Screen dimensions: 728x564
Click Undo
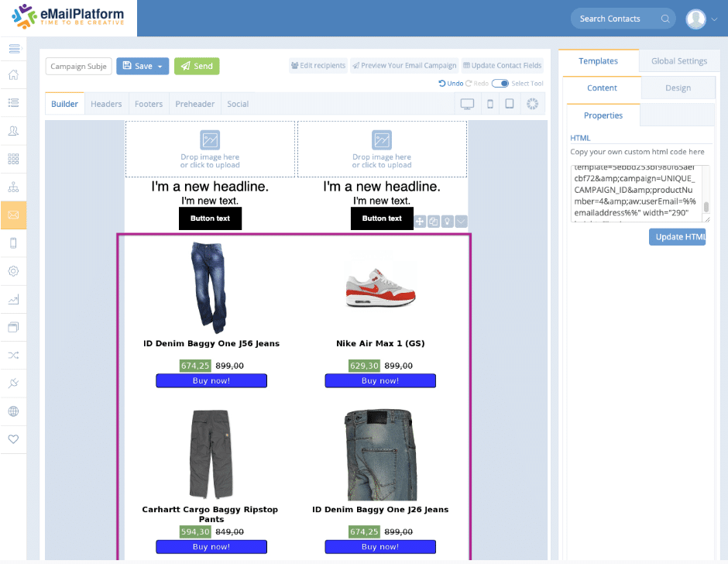click(451, 83)
